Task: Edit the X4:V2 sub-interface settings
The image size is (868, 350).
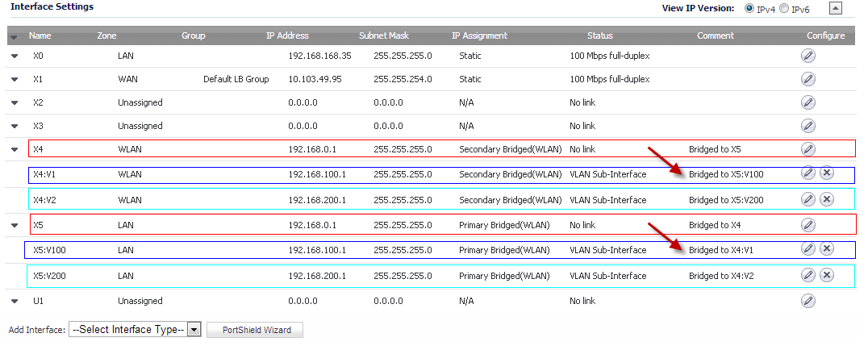Action: pyautogui.click(x=808, y=199)
